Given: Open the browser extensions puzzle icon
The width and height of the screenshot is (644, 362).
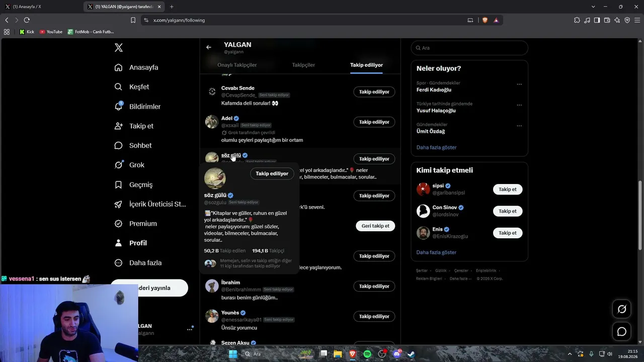Looking at the screenshot, I should 577,20.
